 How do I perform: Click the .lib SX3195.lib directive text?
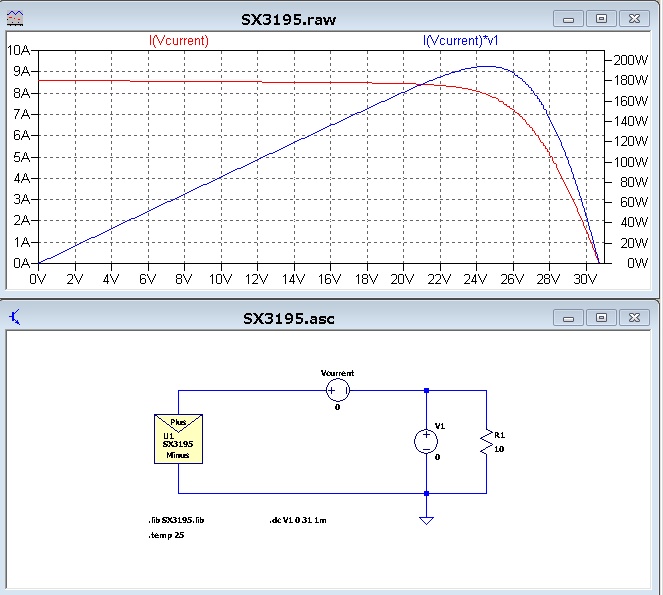[x=176, y=520]
